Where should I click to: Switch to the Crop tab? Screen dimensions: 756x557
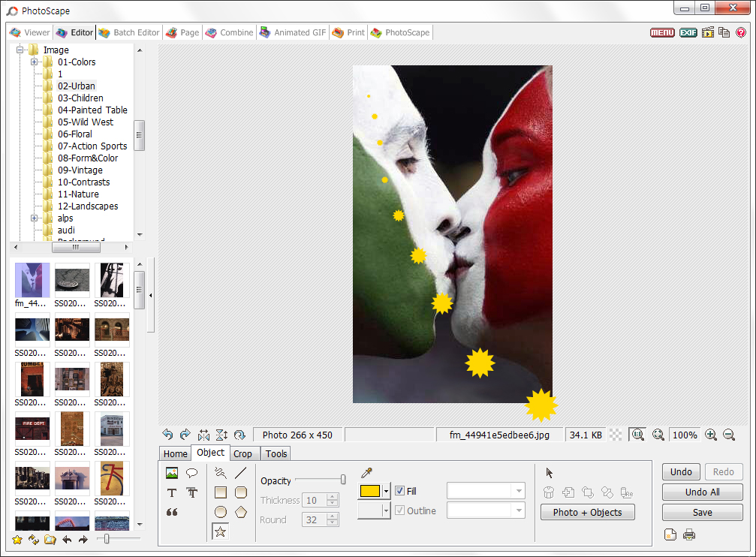coord(244,453)
